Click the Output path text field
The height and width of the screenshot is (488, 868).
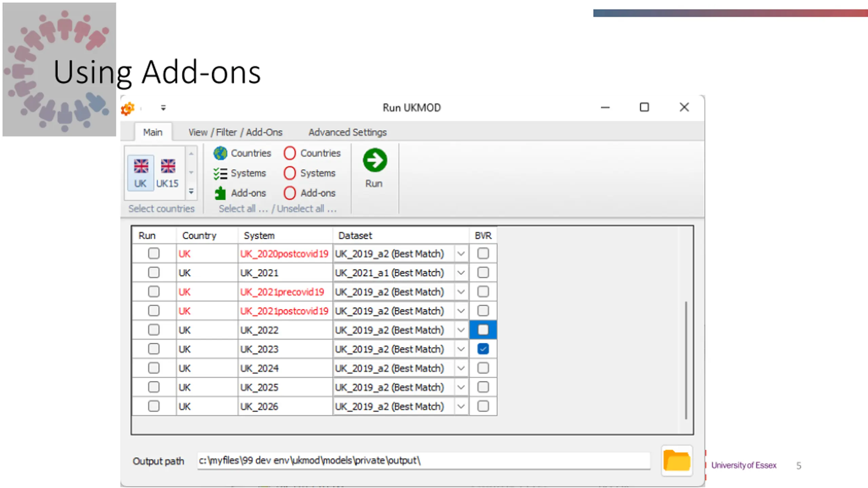pos(423,461)
